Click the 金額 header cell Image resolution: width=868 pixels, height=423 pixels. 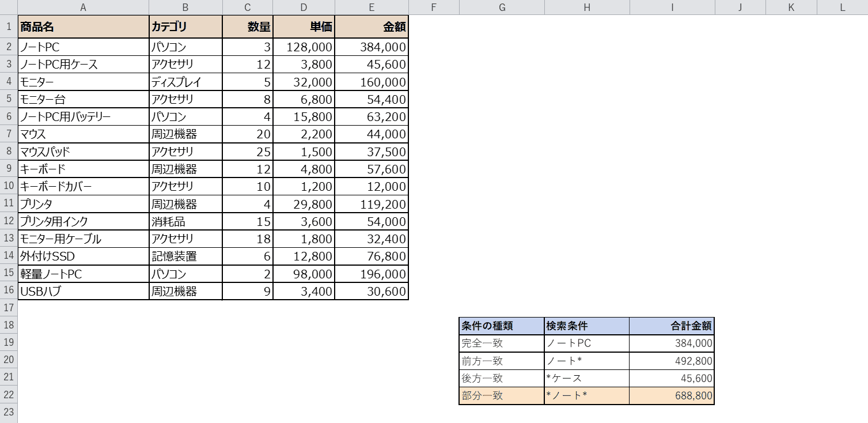tap(372, 27)
